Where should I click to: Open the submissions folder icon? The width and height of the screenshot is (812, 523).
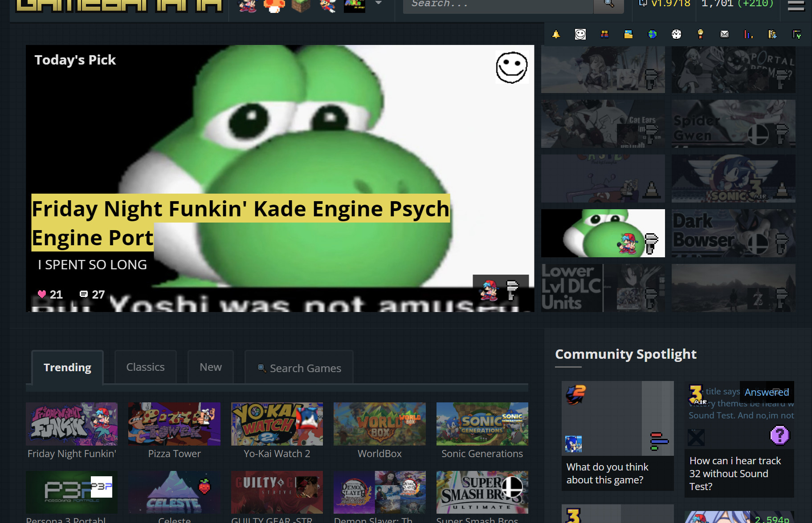[x=628, y=34]
